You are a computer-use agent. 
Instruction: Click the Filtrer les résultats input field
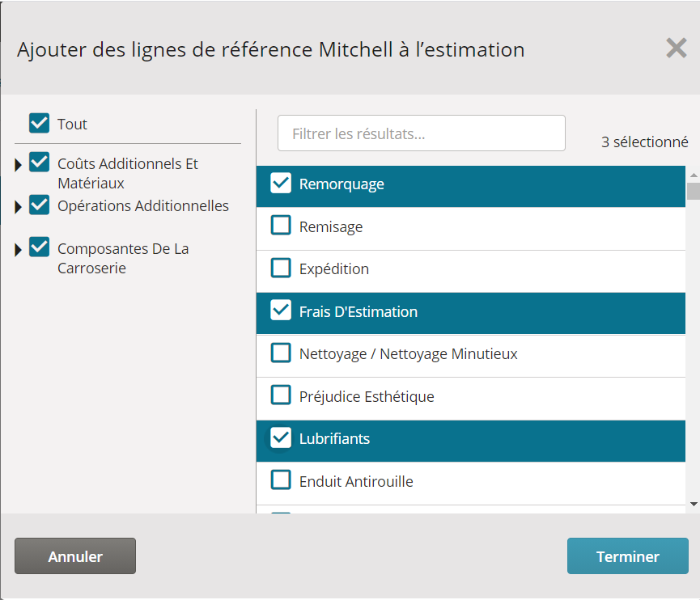422,133
